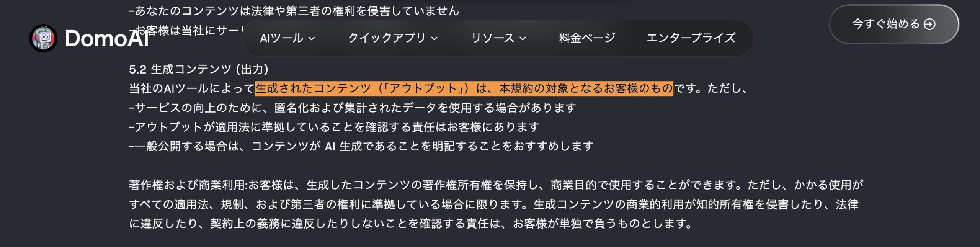This screenshot has height=247, width=980.
Task: Click the DomoAI robot logo icon
Action: [x=43, y=38]
